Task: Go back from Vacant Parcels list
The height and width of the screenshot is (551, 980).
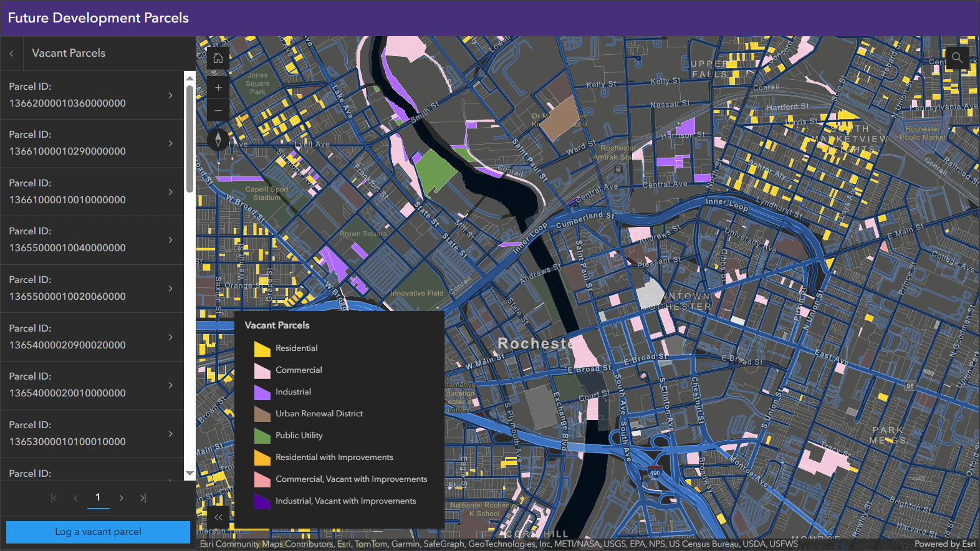Action: click(x=12, y=54)
